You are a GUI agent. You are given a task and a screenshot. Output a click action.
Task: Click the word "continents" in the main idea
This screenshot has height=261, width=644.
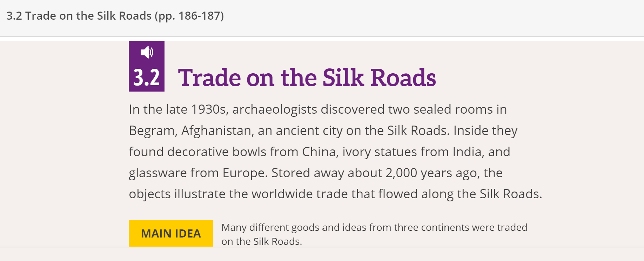pos(444,228)
